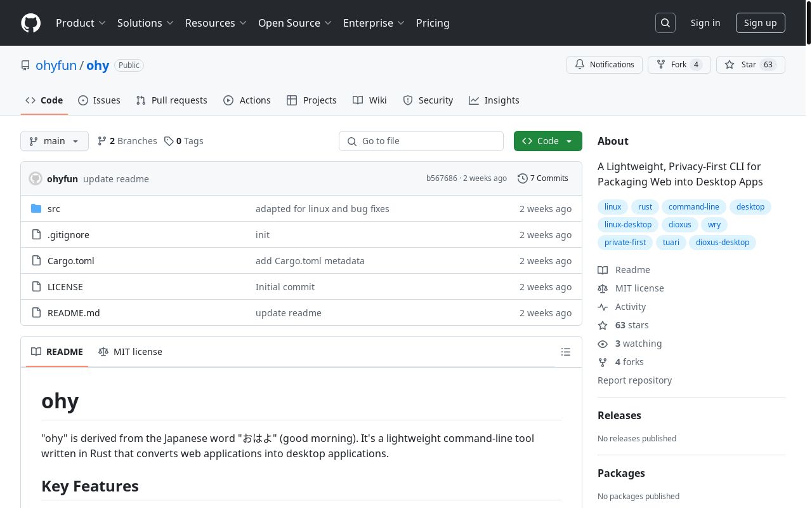Click the GitHub home logo
The image size is (812, 508).
(30, 23)
